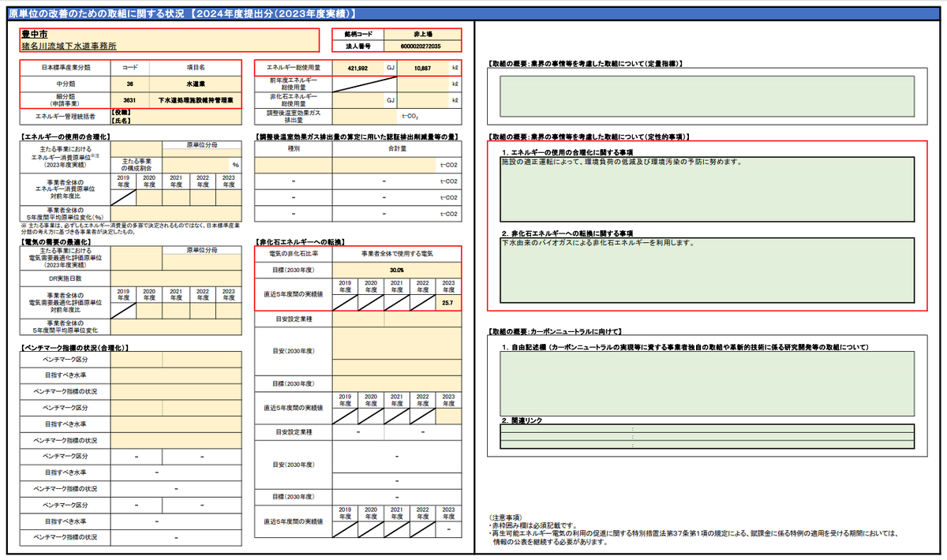
Task: Click the 下水道処理施設維持管理業 cell
Action: 196,100
